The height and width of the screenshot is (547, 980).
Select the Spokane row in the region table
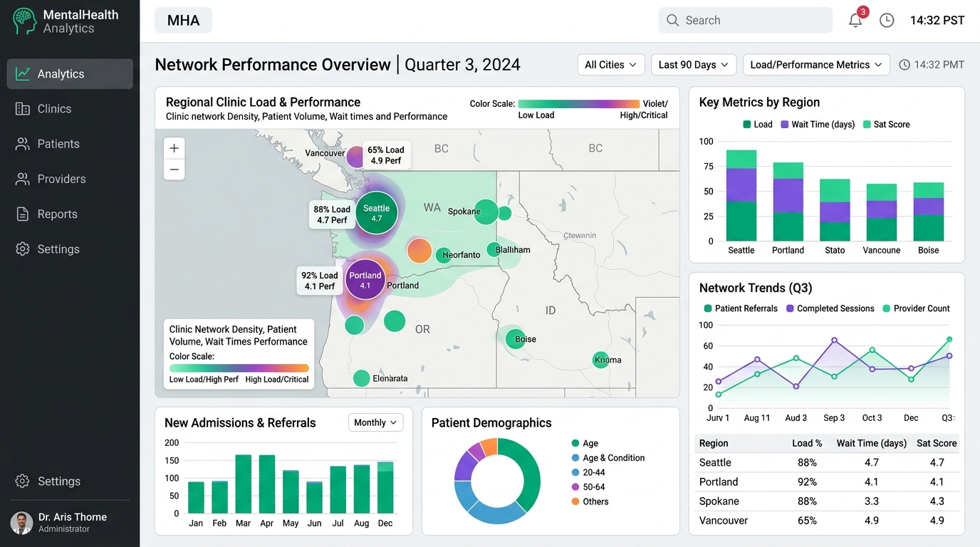[826, 501]
